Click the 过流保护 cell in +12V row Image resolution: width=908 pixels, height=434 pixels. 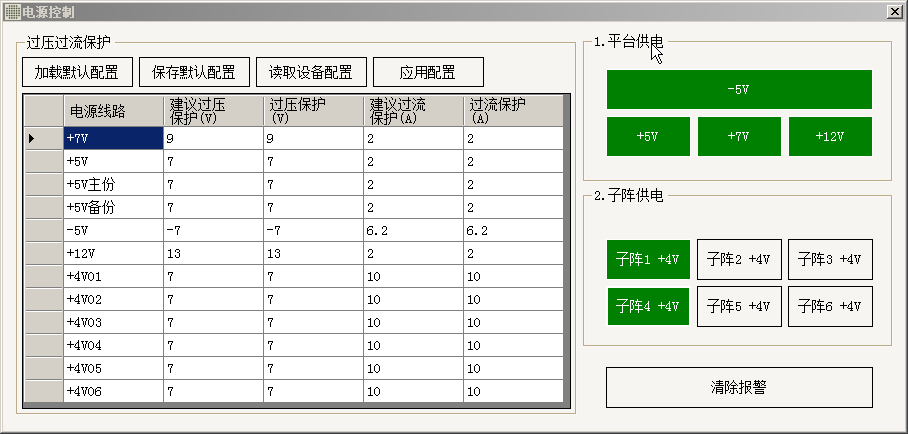coord(513,254)
